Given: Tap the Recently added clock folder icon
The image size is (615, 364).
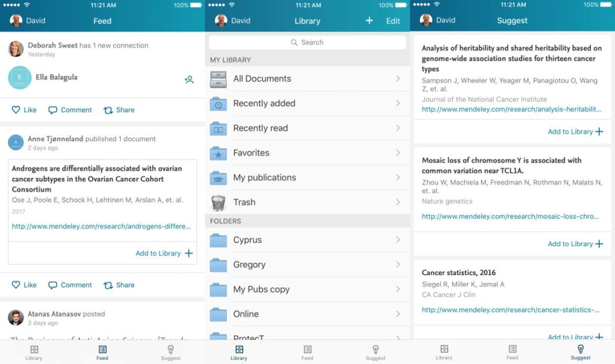Looking at the screenshot, I should pyautogui.click(x=218, y=104).
